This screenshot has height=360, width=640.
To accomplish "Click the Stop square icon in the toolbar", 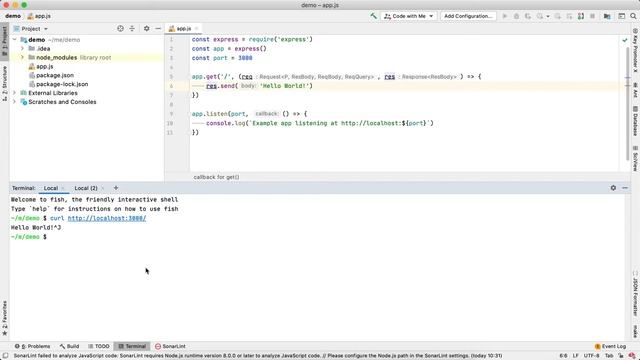I will tap(593, 16).
